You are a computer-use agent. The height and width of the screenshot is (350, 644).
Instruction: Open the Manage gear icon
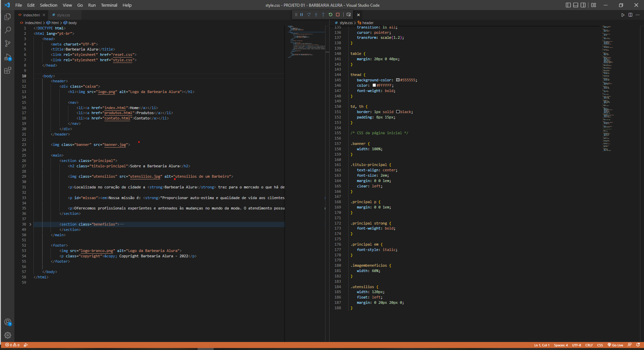(8, 335)
